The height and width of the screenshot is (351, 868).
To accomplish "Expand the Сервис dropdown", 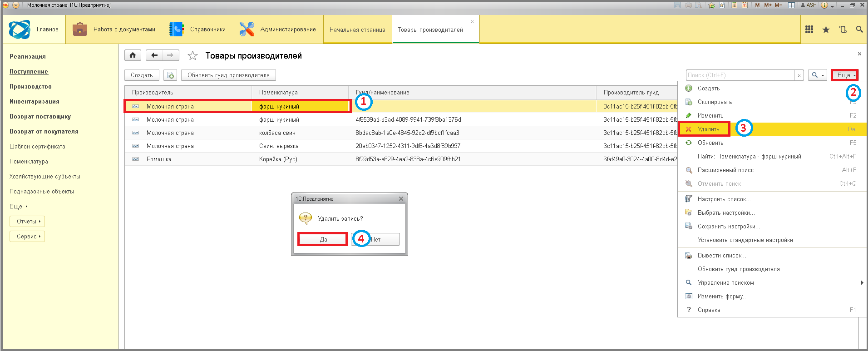I will pos(27,237).
